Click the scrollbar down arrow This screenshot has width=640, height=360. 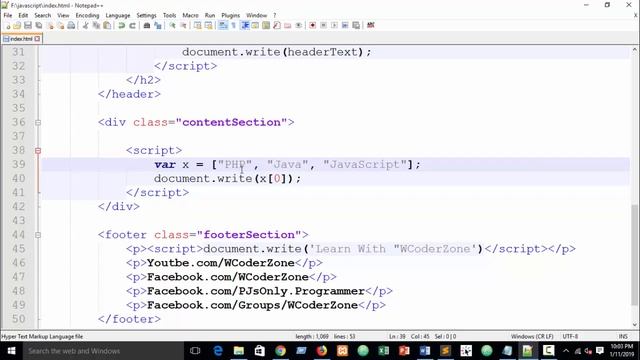[634, 325]
